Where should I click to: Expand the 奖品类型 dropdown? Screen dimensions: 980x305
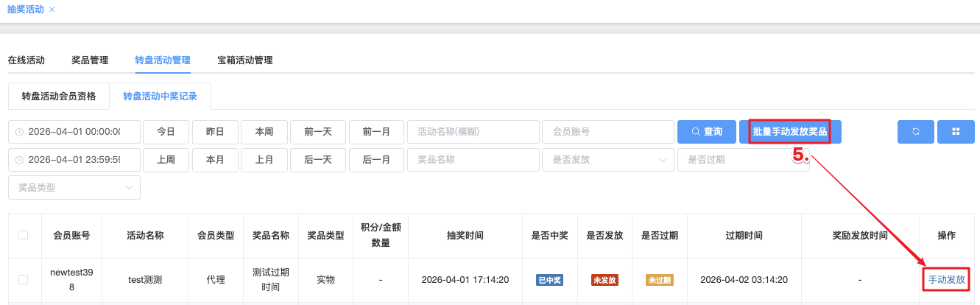click(74, 188)
